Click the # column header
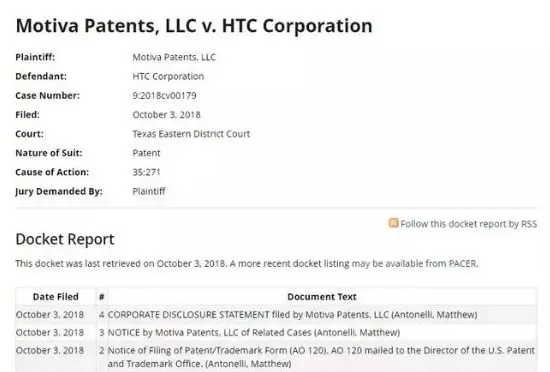Image resolution: width=550 pixels, height=372 pixels. 102,297
